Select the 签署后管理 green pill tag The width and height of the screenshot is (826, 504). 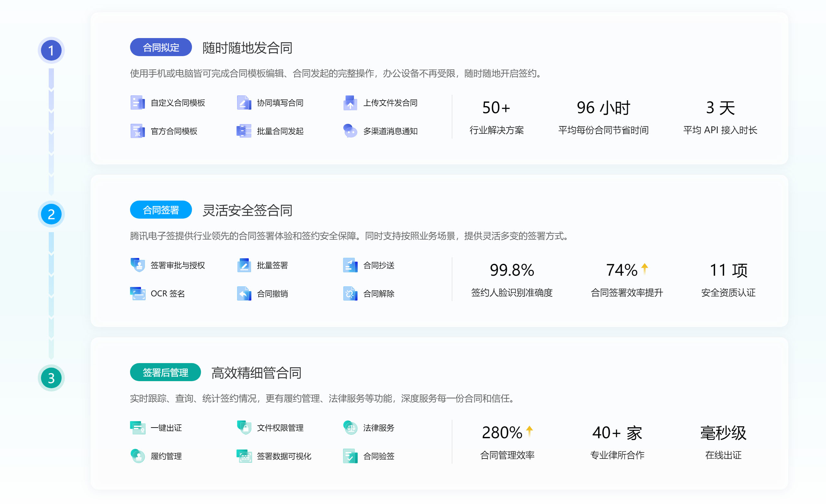pos(165,372)
